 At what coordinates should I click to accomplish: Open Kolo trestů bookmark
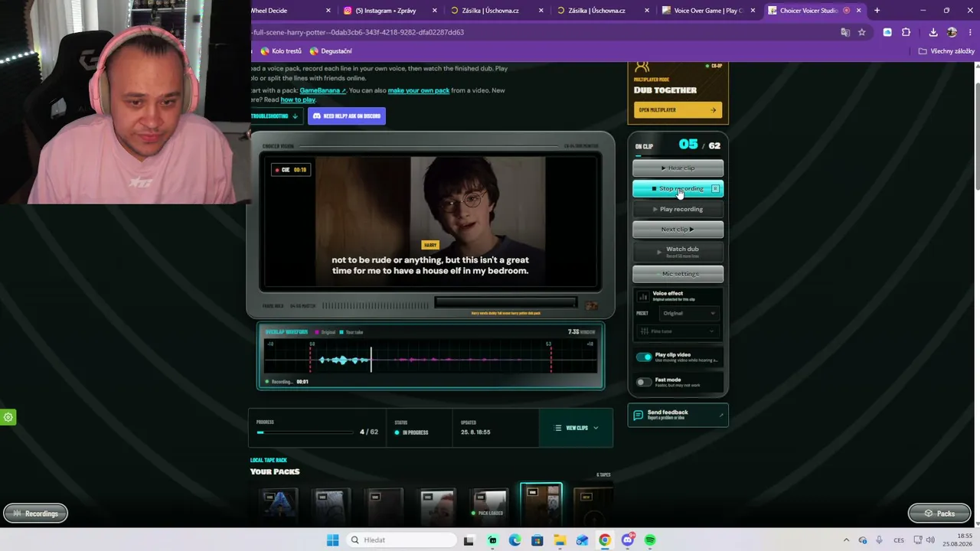pyautogui.click(x=281, y=51)
